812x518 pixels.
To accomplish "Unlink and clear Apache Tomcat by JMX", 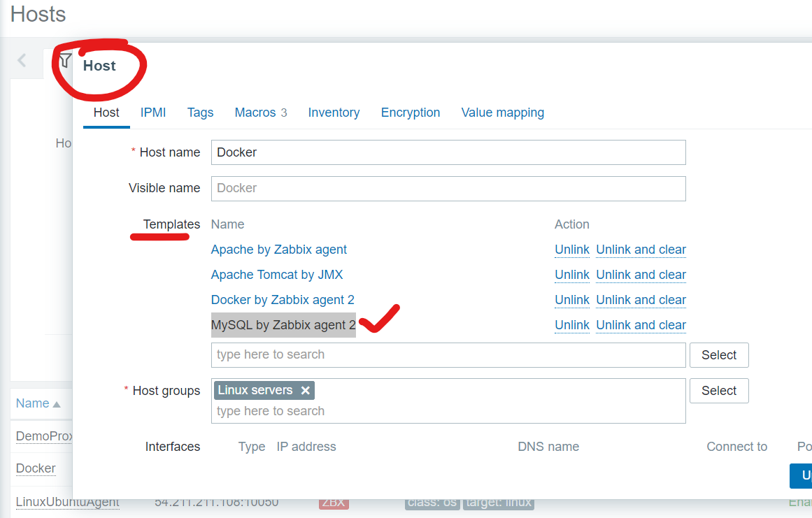I will [641, 275].
